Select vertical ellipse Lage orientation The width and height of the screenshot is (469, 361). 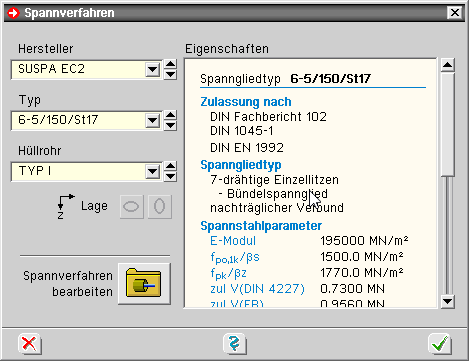(160, 207)
